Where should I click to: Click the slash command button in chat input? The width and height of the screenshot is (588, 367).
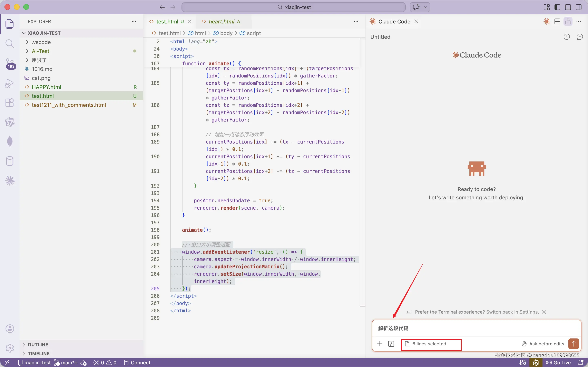click(391, 344)
